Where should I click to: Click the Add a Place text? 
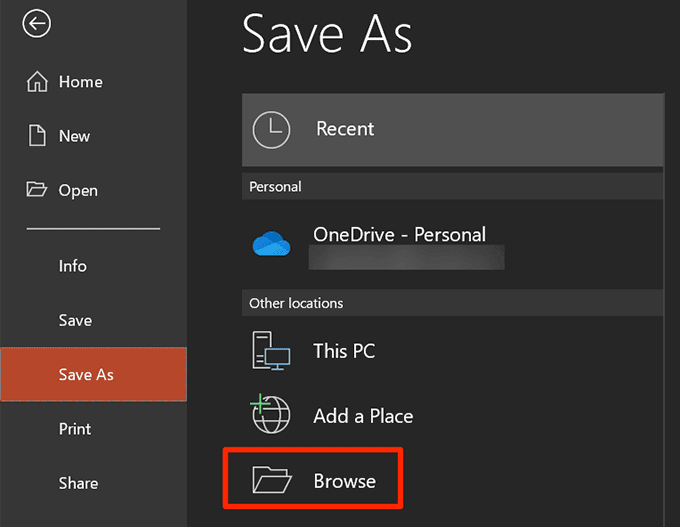tap(363, 416)
